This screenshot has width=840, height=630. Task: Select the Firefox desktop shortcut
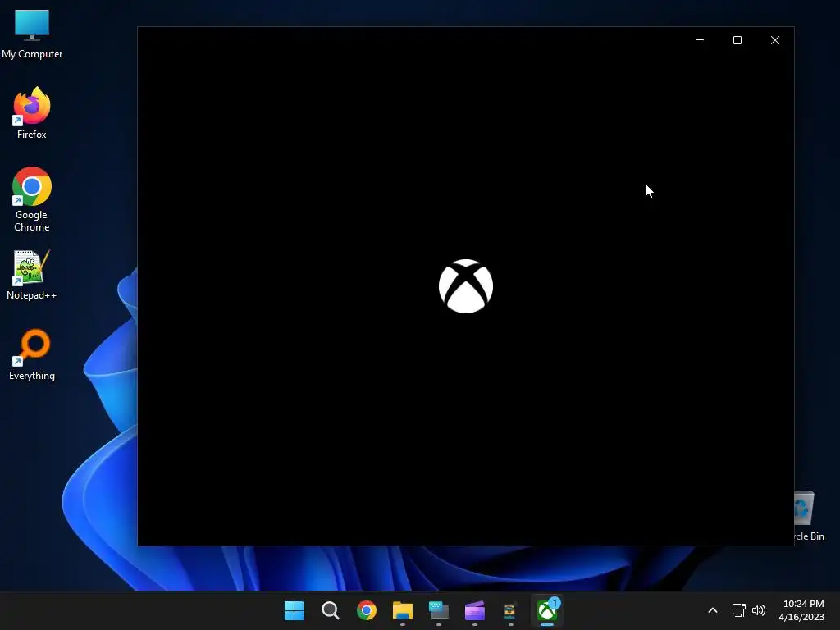(x=32, y=113)
